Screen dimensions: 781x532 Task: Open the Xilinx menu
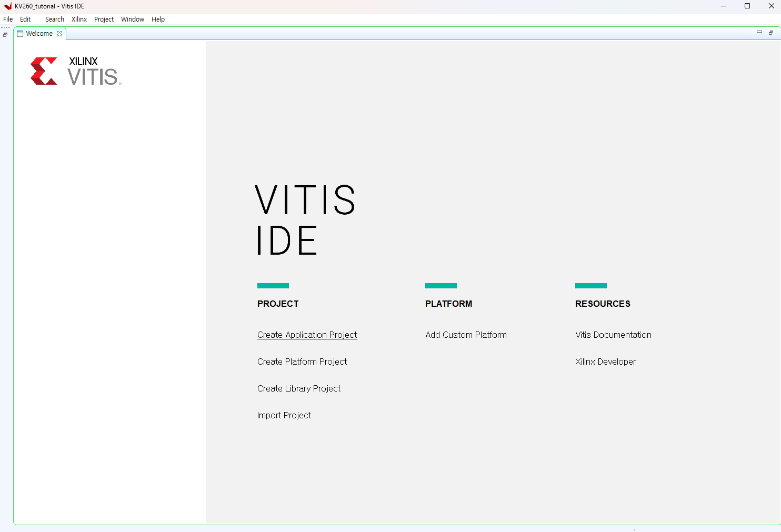[x=79, y=19]
